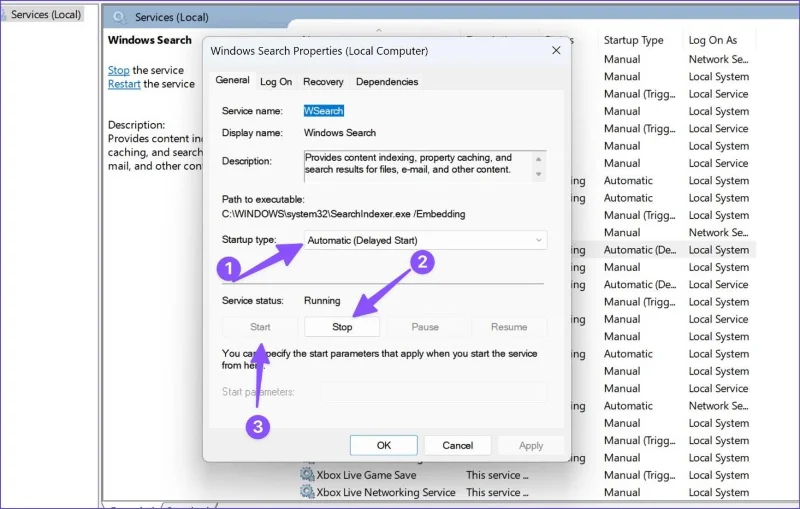Click description box down scroll arrow
The image size is (800, 509).
point(538,174)
